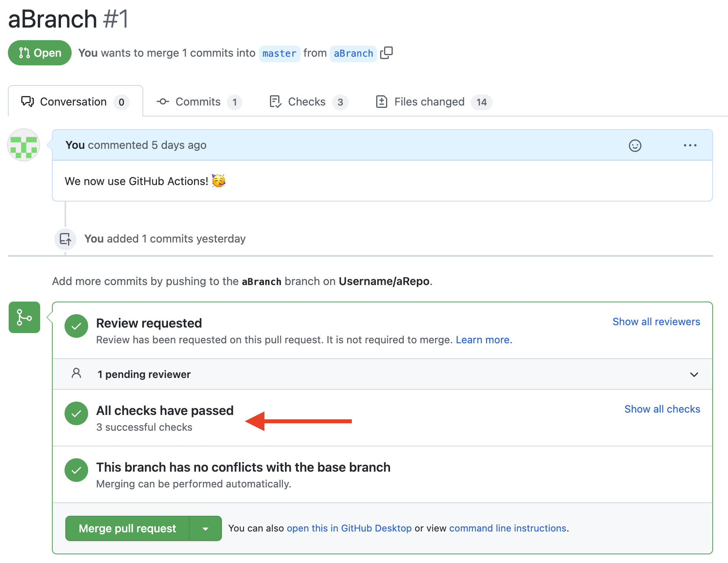Screen dimensions: 728x563
Task: Click the user avatar identicon
Action: (x=24, y=145)
